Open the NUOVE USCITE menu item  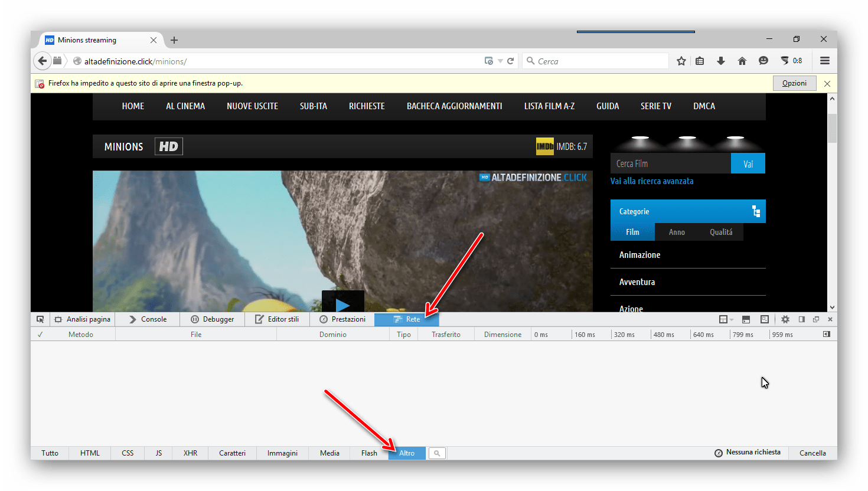(x=252, y=106)
